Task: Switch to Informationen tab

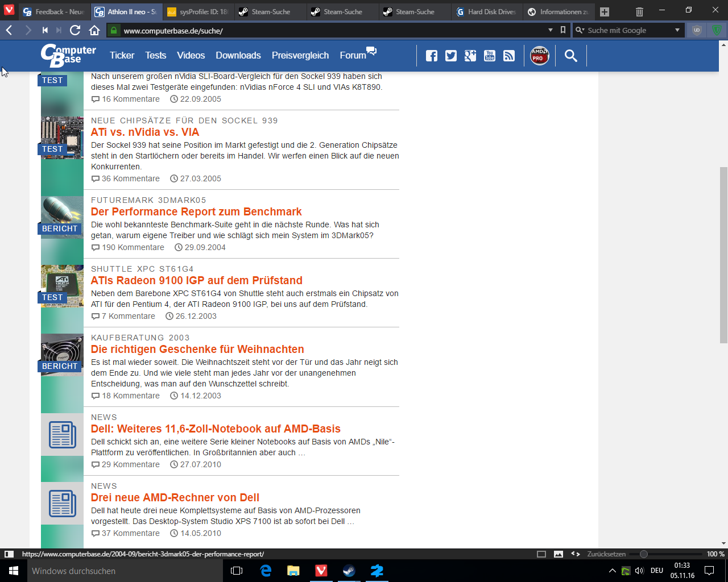Action: (559, 11)
